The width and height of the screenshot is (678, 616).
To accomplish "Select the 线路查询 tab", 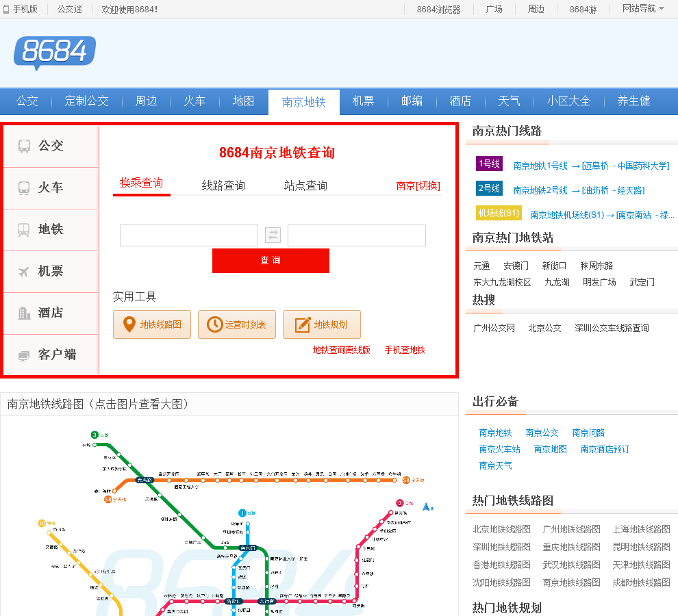I will click(x=223, y=186).
